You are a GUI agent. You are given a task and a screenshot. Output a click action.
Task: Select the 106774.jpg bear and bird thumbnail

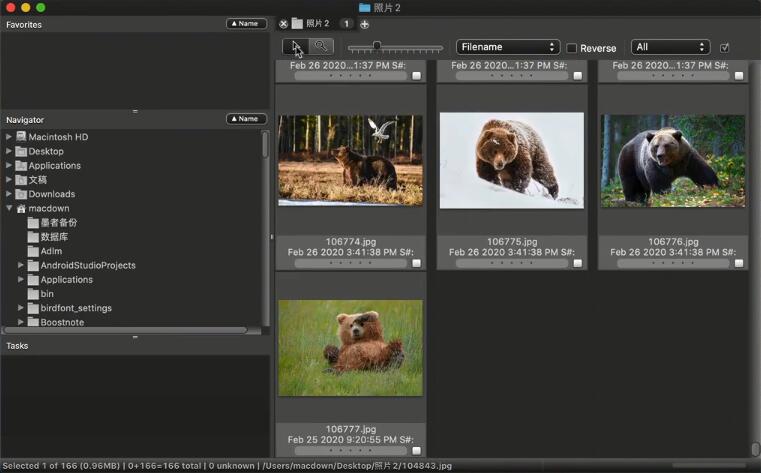click(x=350, y=160)
